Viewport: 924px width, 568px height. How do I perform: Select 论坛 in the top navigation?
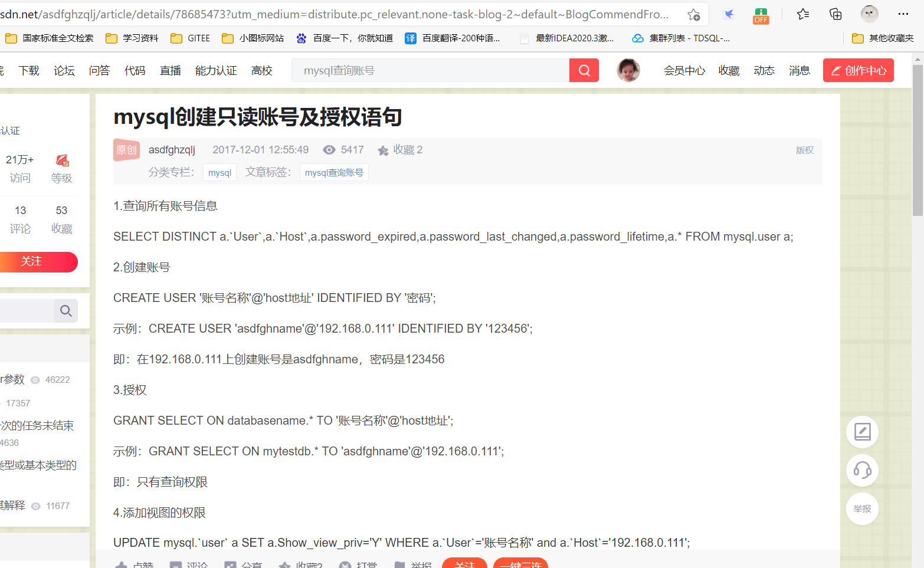coord(64,70)
